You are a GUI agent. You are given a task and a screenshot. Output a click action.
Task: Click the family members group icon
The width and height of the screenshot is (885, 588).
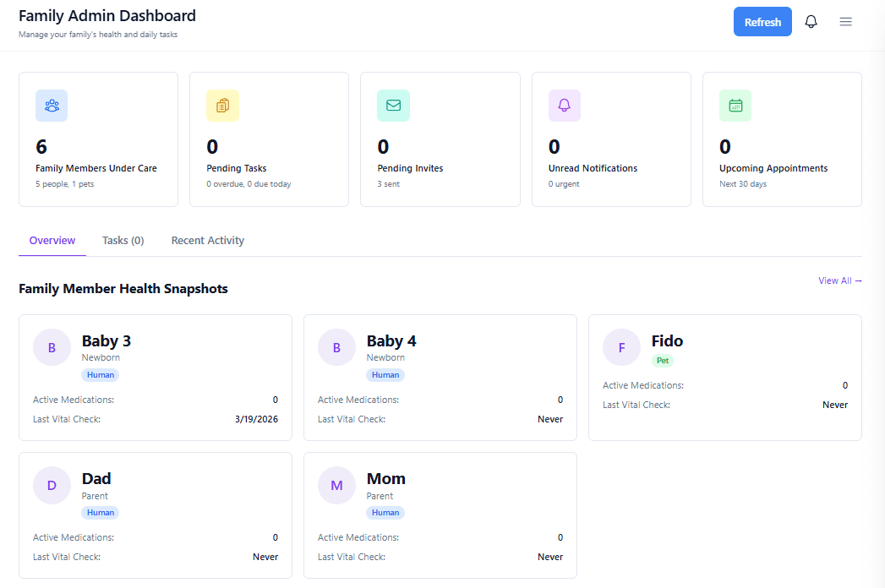coord(51,105)
